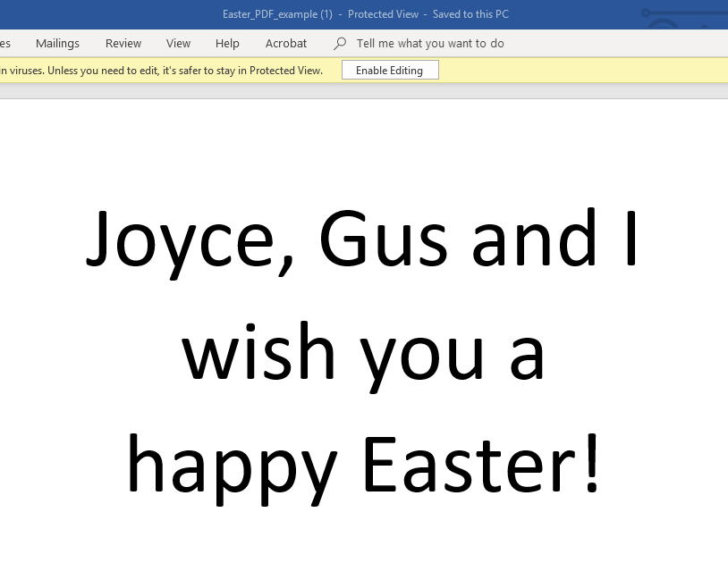
Task: Click the 'Tell me what you want to do' box
Action: (x=430, y=43)
